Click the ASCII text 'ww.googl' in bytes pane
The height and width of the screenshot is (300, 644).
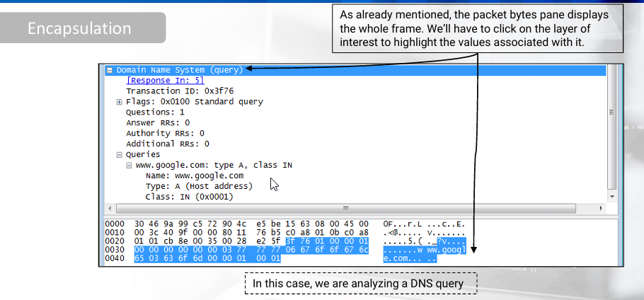point(447,250)
